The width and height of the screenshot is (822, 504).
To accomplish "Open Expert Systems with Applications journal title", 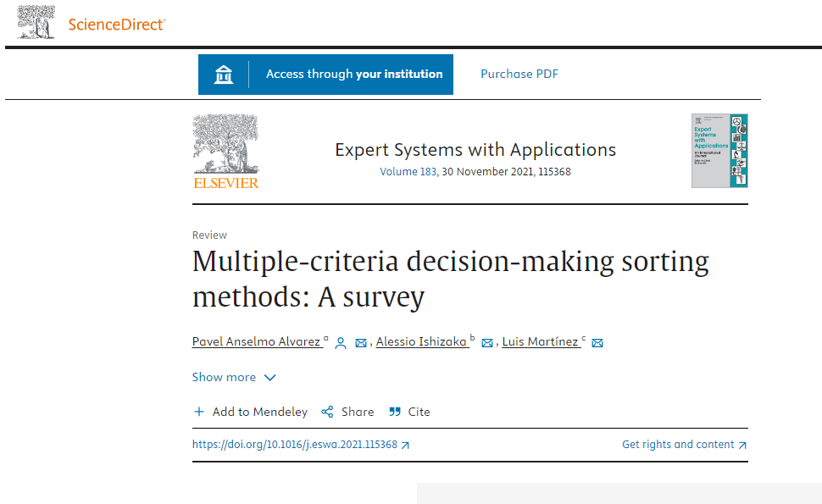I will point(475,150).
